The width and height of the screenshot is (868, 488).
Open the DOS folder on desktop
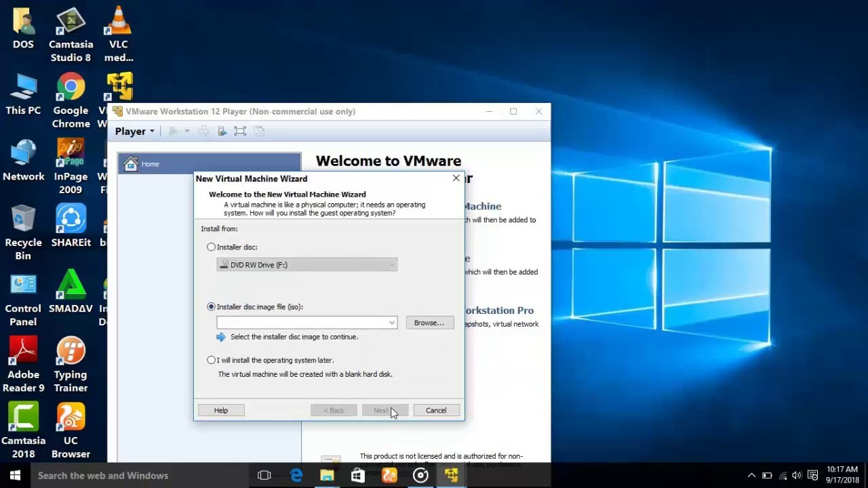click(23, 28)
